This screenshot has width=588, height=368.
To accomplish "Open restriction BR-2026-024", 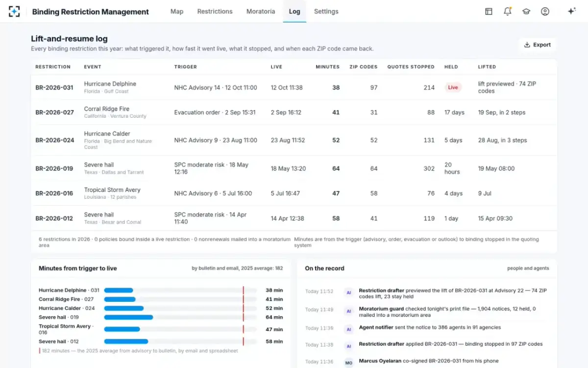I will point(54,140).
